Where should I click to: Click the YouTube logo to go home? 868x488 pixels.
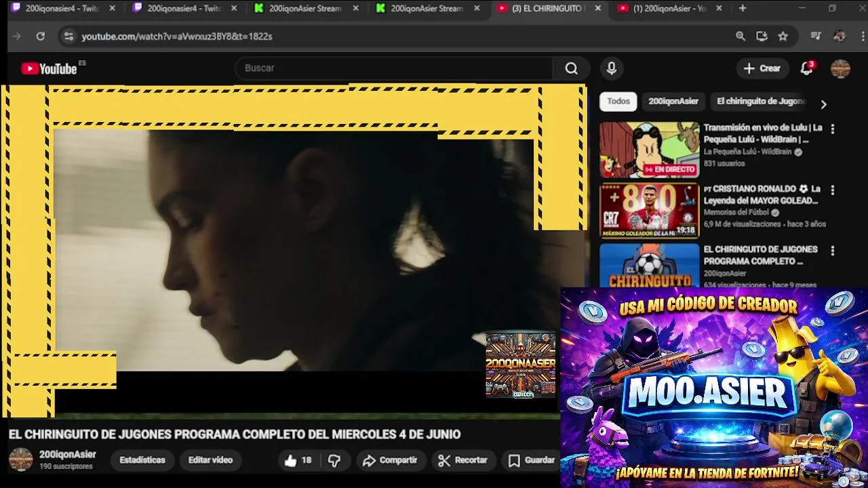coord(49,68)
